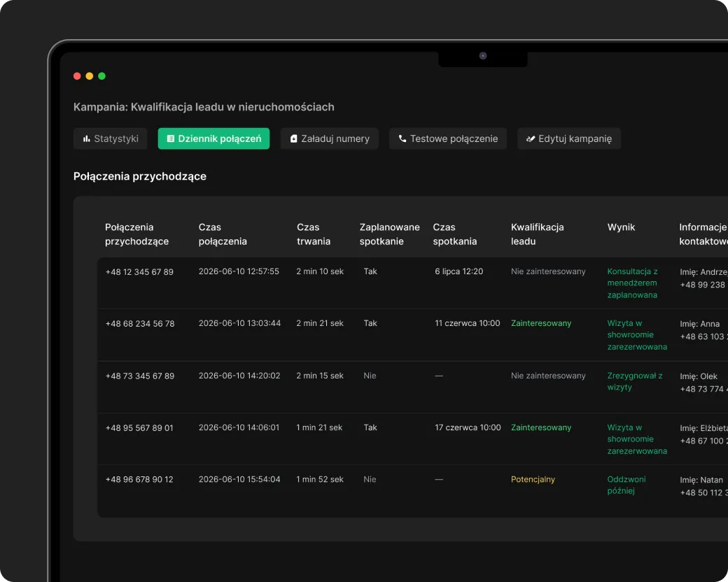Image resolution: width=728 pixels, height=582 pixels.
Task: Click the phone icon in Testowe połączenie
Action: point(402,139)
